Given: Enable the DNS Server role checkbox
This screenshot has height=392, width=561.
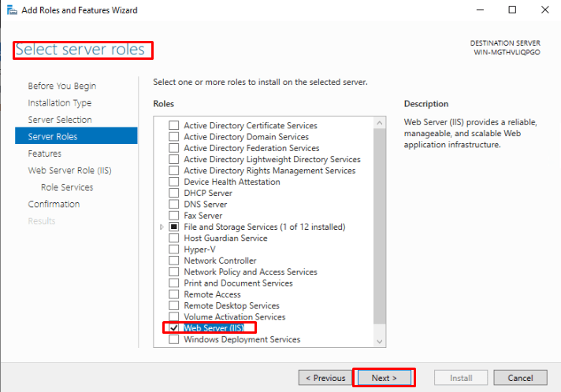Looking at the screenshot, I should (x=174, y=204).
